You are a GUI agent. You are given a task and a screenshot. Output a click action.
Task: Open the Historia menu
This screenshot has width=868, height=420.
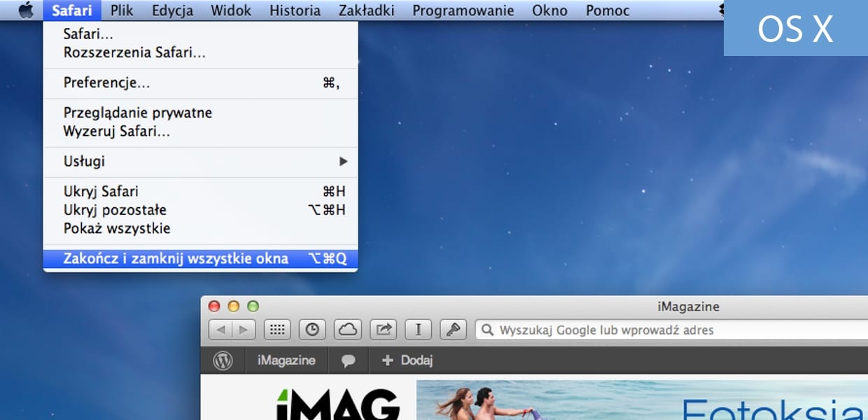[x=295, y=10]
